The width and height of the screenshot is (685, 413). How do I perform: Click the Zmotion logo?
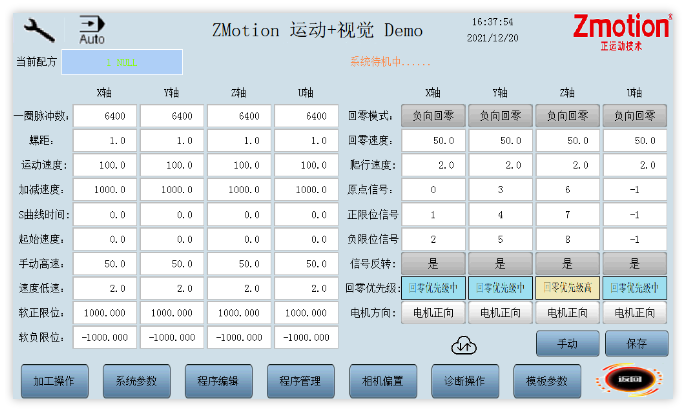coord(622,32)
